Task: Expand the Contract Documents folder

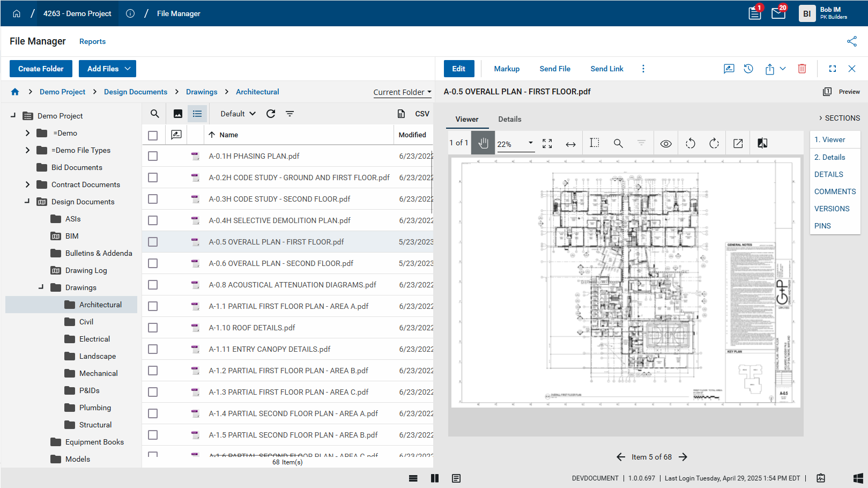Action: click(x=27, y=184)
